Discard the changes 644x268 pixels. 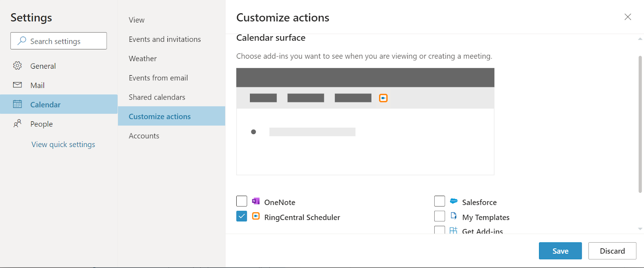pyautogui.click(x=612, y=251)
